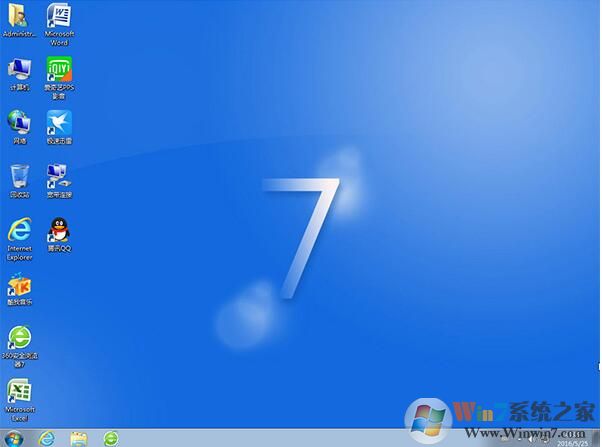Launch the Tencent QQ penguin shortcut
602x447 pixels.
click(59, 235)
